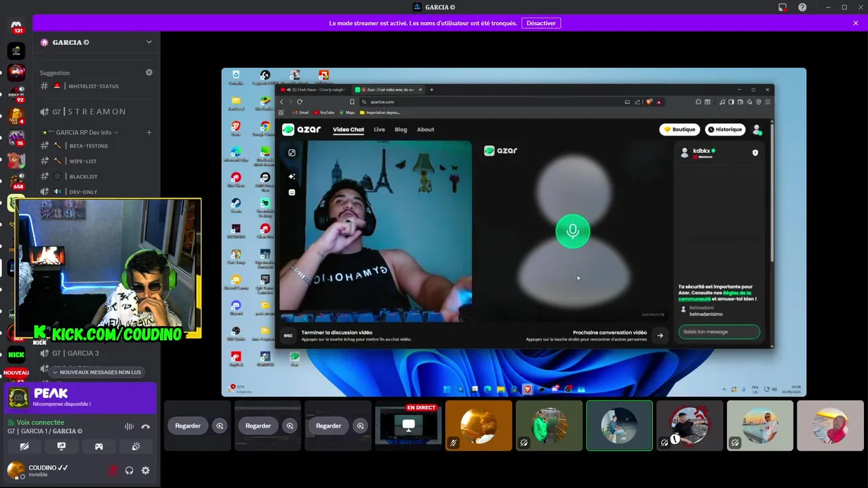Image resolution: width=868 pixels, height=488 pixels.
Task: Open the blacklist channel
Action: click(x=97, y=176)
